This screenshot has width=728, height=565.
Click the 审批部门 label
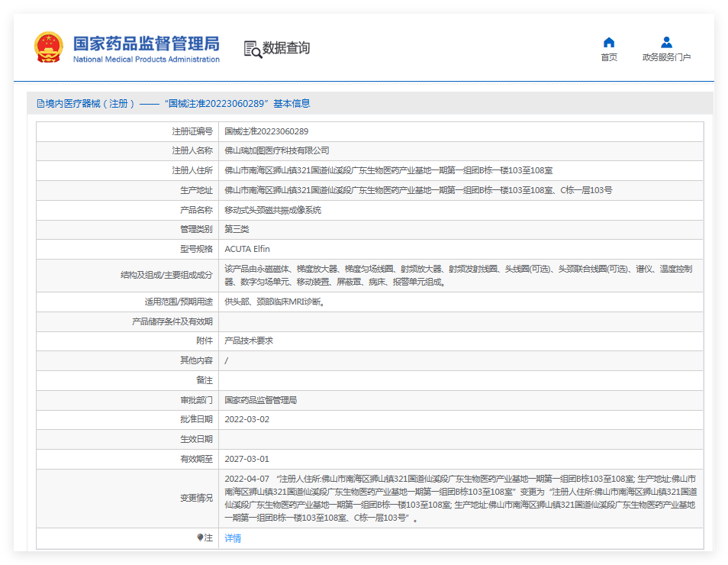(196, 400)
